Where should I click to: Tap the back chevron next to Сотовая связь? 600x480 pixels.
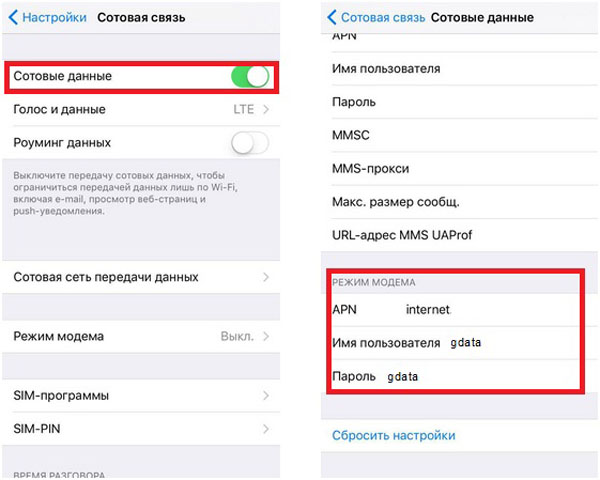pos(332,18)
